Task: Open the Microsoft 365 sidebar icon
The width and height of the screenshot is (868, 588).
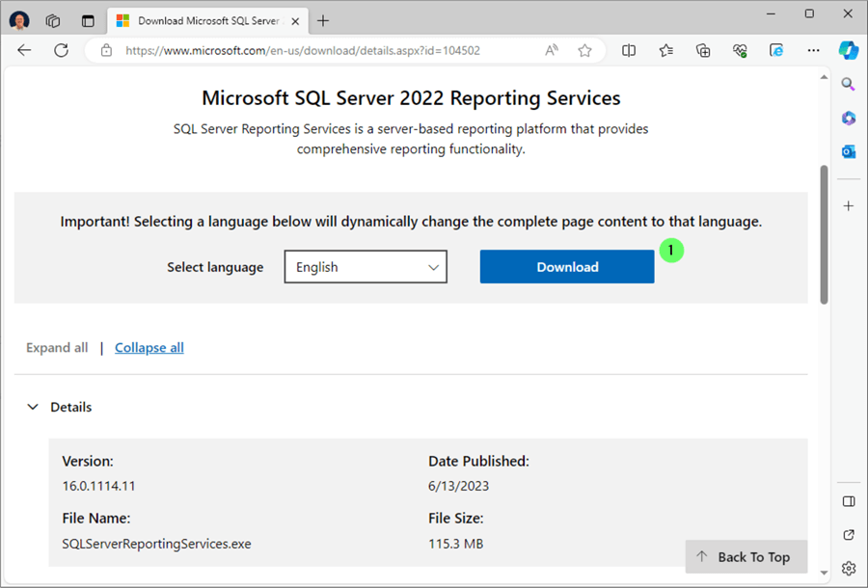Action: tap(849, 118)
